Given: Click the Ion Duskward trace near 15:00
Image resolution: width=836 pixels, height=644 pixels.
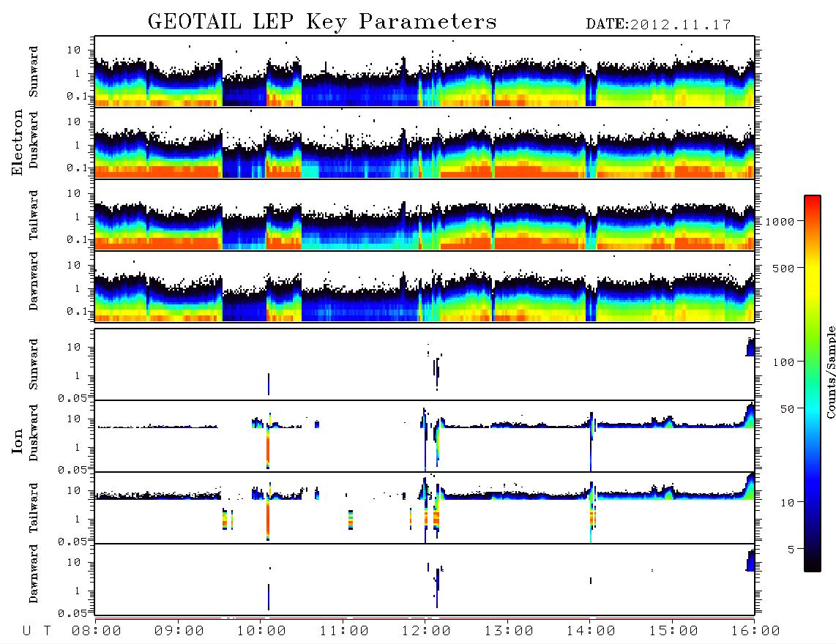Looking at the screenshot, I should (669, 423).
